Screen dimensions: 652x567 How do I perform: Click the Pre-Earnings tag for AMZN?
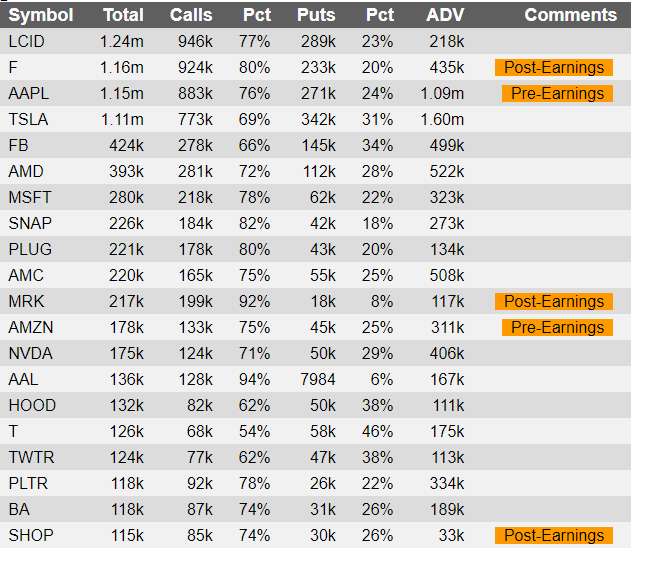click(x=557, y=328)
